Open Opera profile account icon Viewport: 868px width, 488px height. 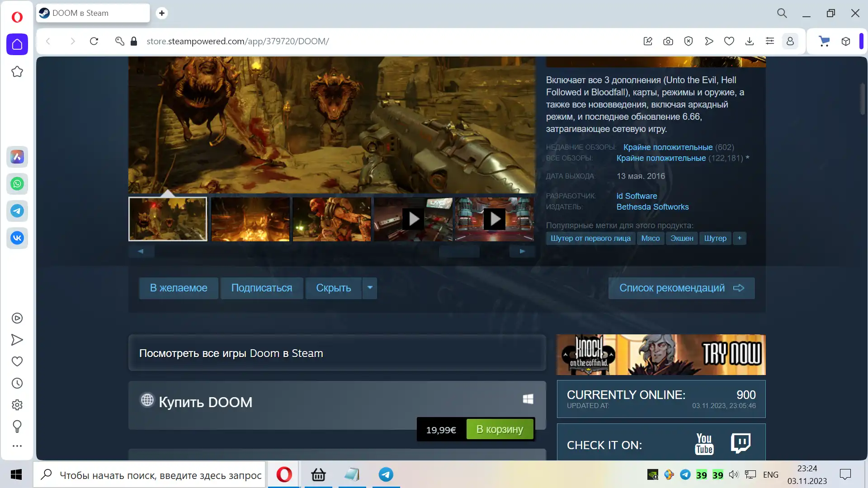[790, 41]
